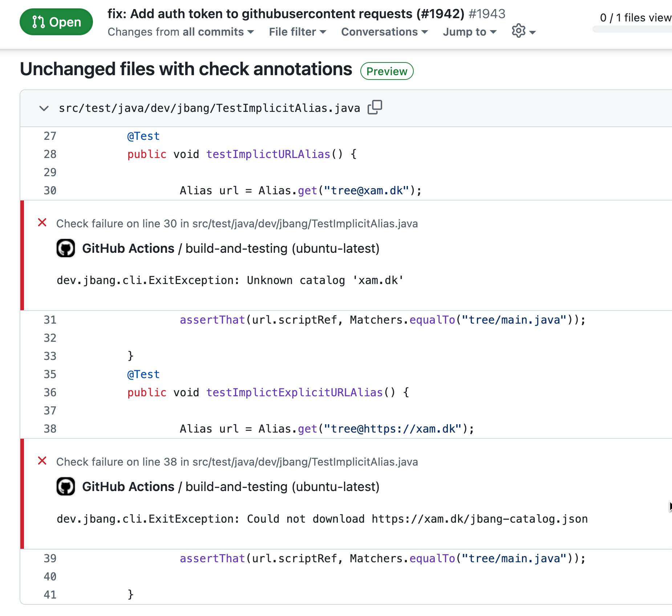Image resolution: width=672 pixels, height=616 pixels.
Task: Open build-and-testing check link for line 30
Action: click(x=282, y=248)
